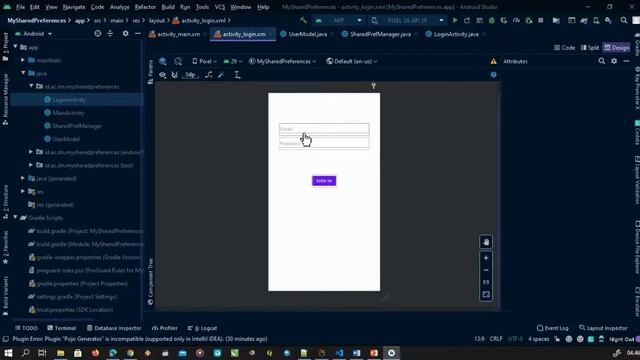This screenshot has width=640, height=360.
Task: Click the Infer Constraints magic wand icon
Action: [x=221, y=75]
